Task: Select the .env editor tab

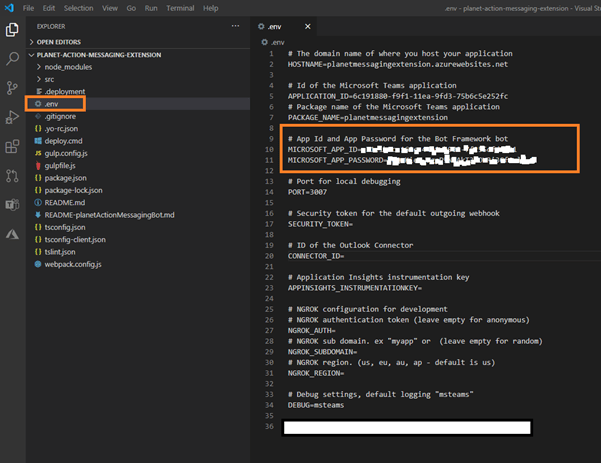Action: click(274, 25)
